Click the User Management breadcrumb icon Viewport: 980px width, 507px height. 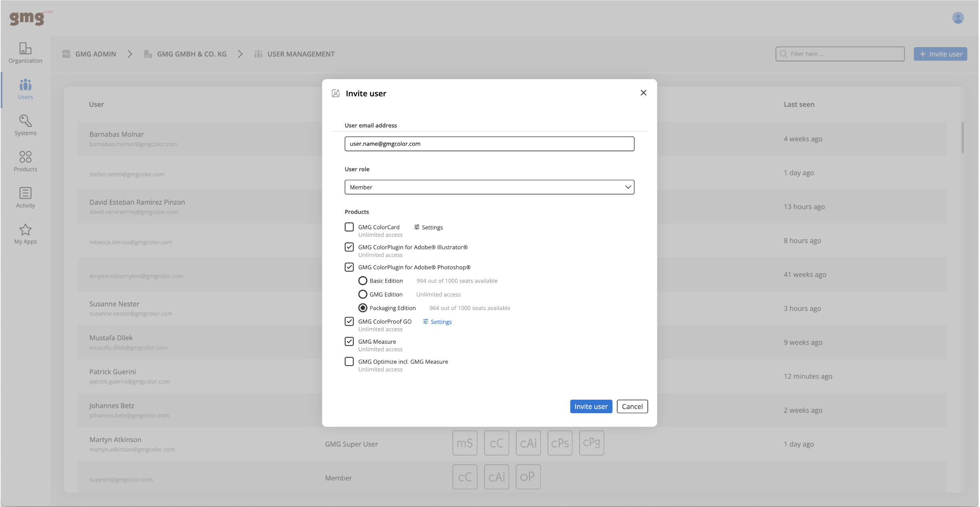pos(258,54)
